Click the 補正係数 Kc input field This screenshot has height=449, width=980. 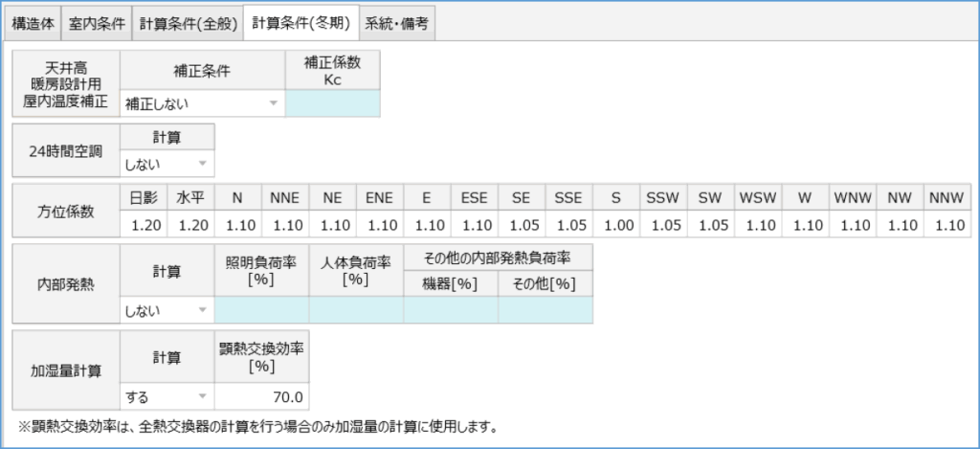pyautogui.click(x=332, y=103)
